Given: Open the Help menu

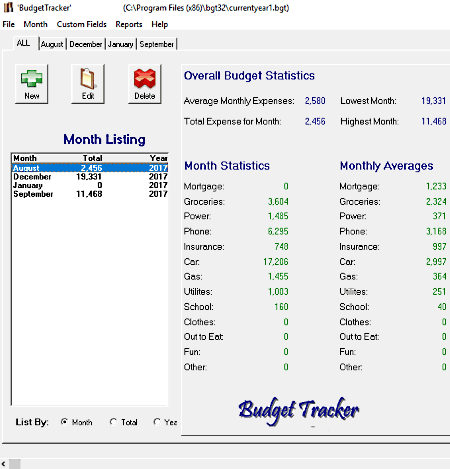Looking at the screenshot, I should [160, 24].
